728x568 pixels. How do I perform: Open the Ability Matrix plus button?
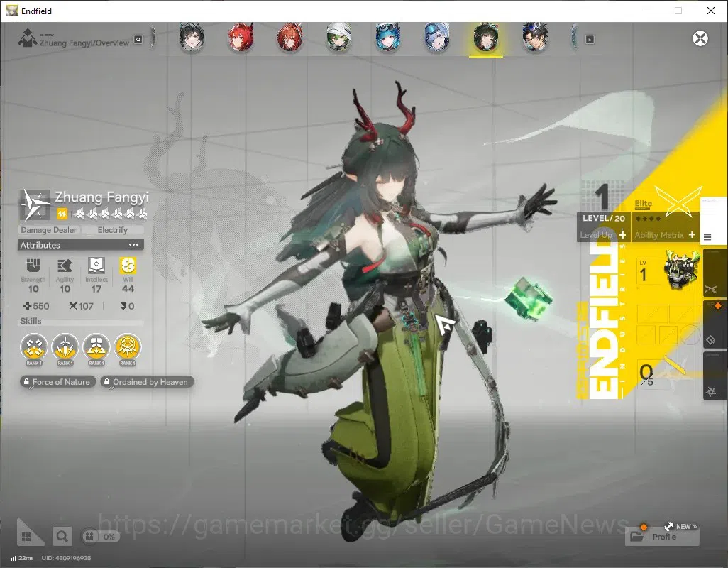tap(692, 235)
